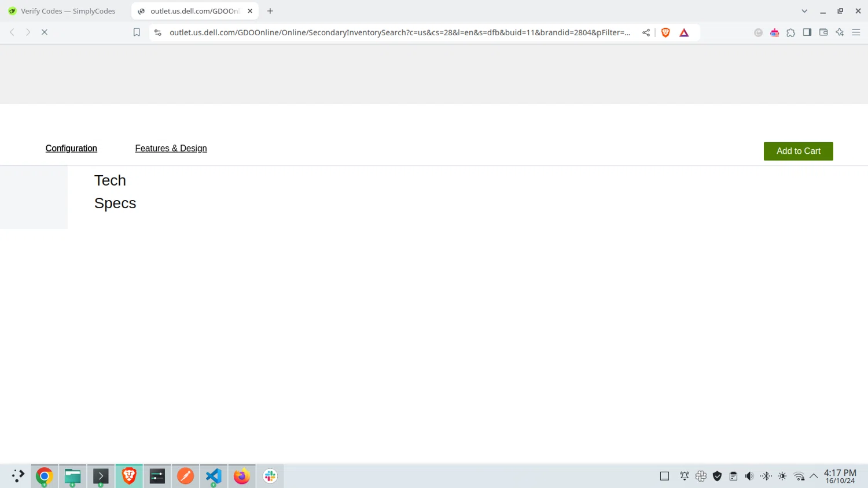The width and height of the screenshot is (868, 488).
Task: Open the application launcher menu
Action: [17, 476]
